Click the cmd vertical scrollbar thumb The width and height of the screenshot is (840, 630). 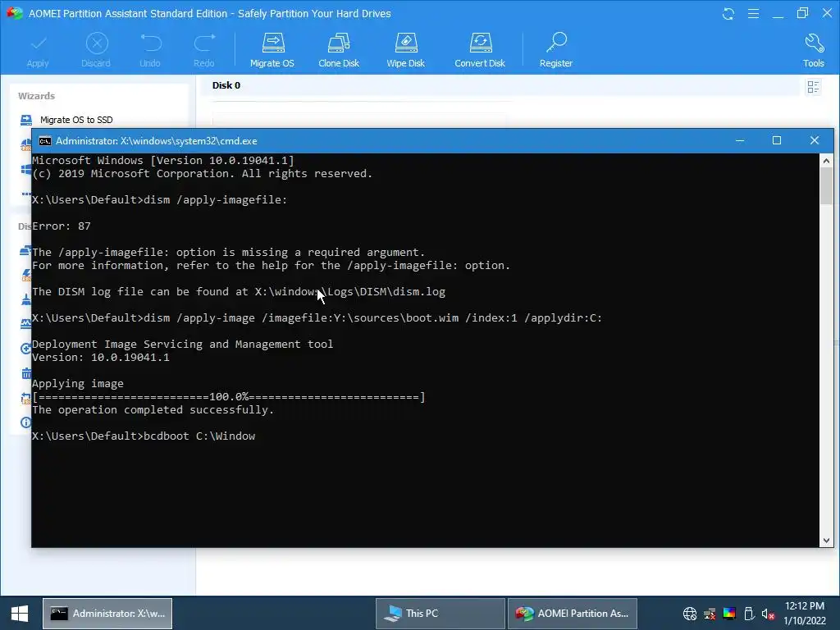pos(826,185)
